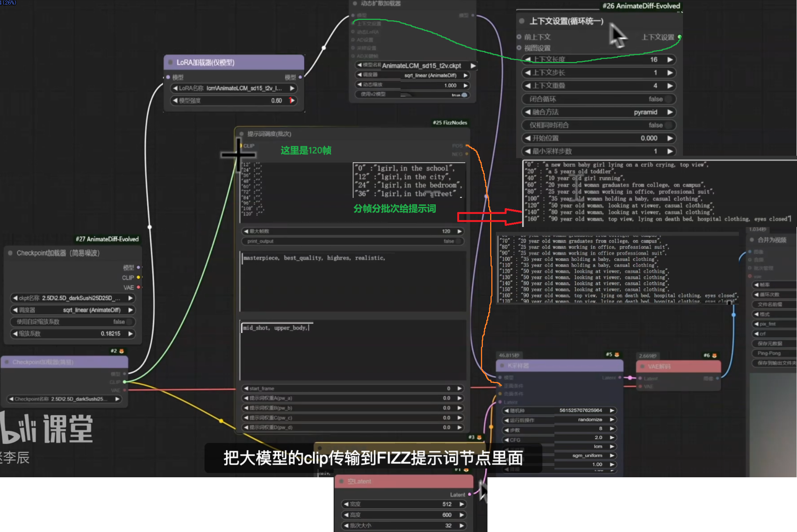Image resolution: width=797 pixels, height=532 pixels.
Task: Click the 提示词调度(批次) node title dot
Action: 241,134
